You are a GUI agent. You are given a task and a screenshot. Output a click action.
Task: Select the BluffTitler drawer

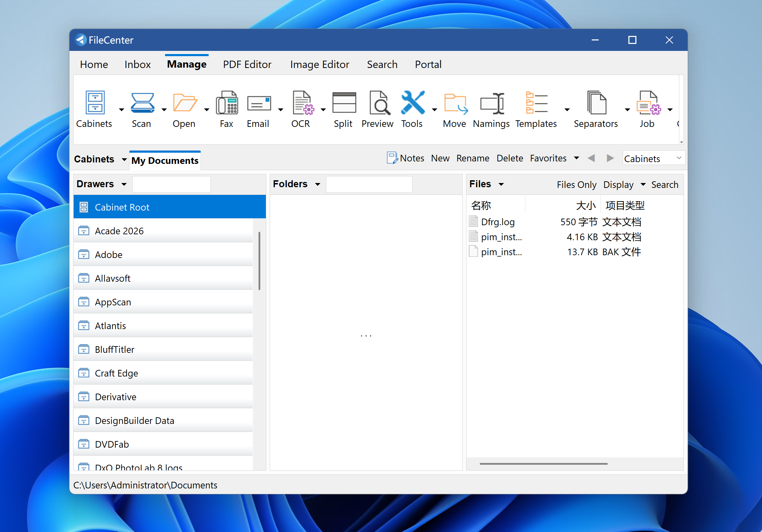click(x=163, y=349)
